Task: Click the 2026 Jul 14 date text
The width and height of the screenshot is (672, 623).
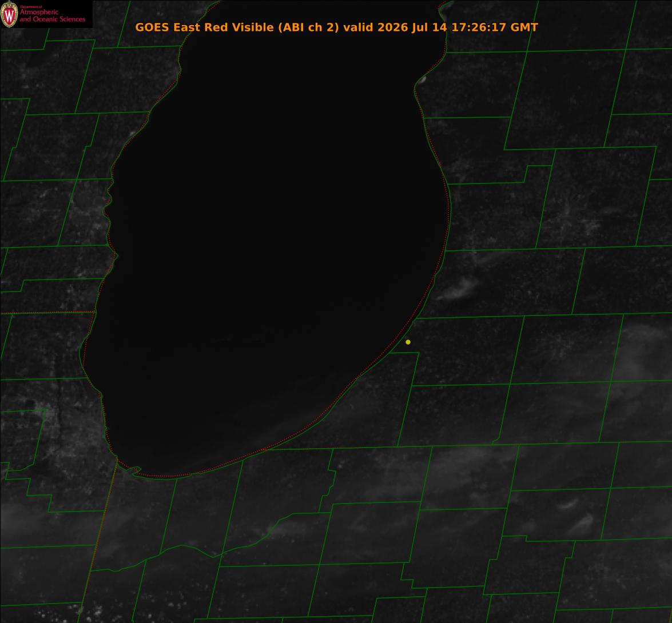Action: pyautogui.click(x=412, y=27)
